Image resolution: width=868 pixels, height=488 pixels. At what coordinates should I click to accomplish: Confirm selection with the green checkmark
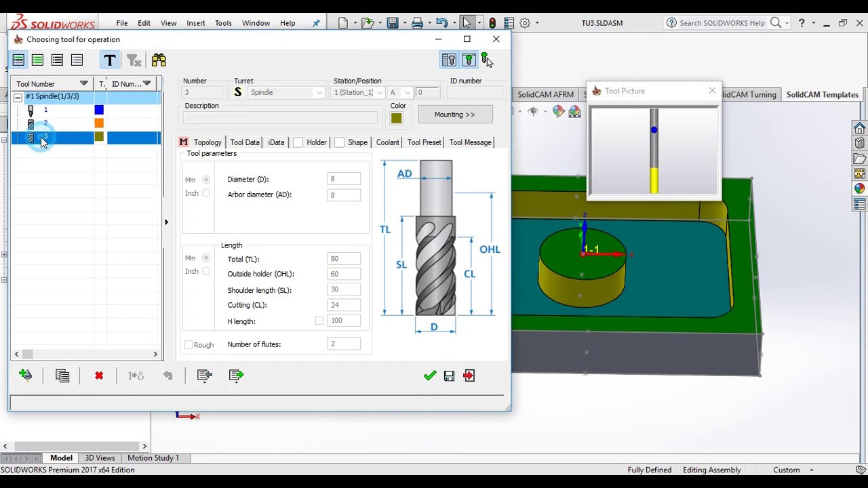click(430, 375)
